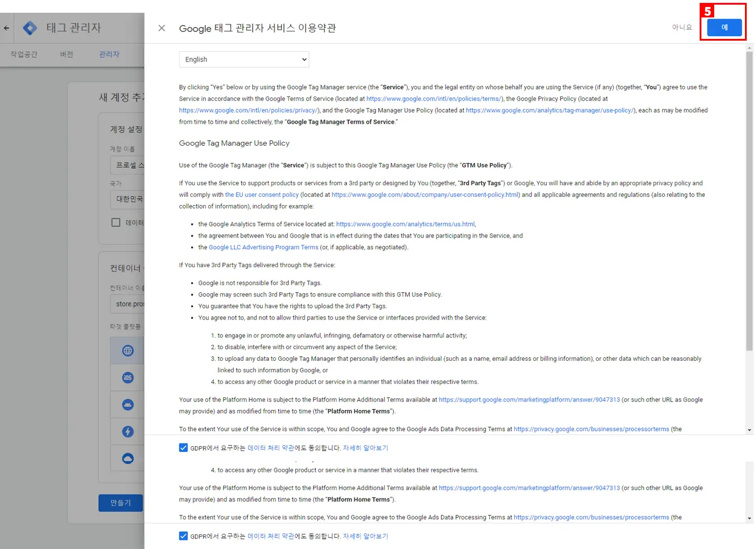Click the container name field showing store.pros
756x549 pixels.
coord(127,304)
